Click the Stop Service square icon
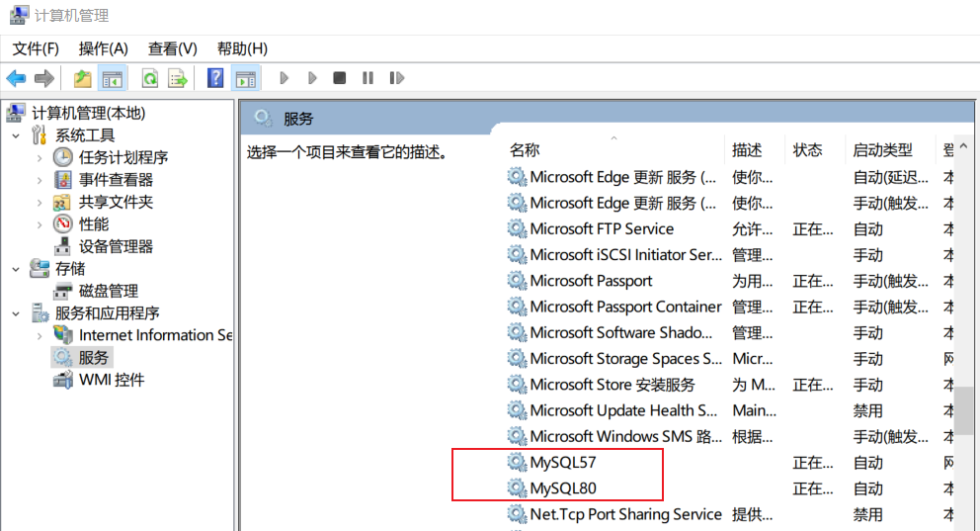Screen dimensions: 980x531 (x=340, y=78)
